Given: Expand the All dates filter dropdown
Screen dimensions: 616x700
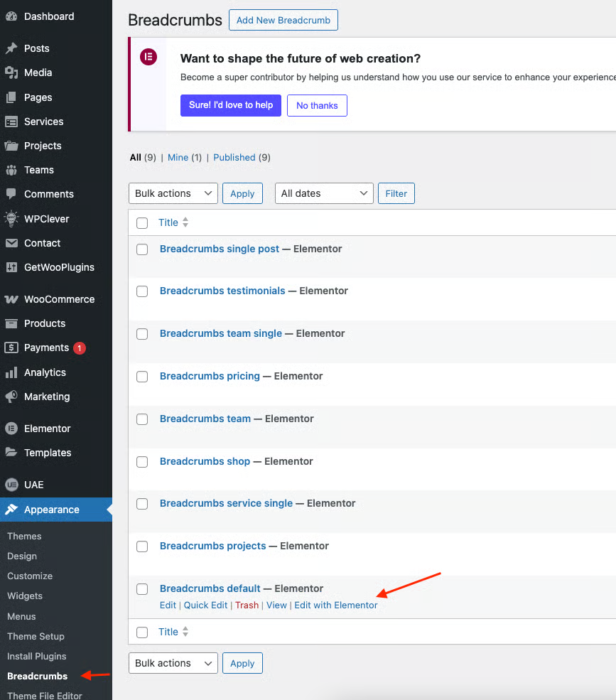Looking at the screenshot, I should (324, 193).
